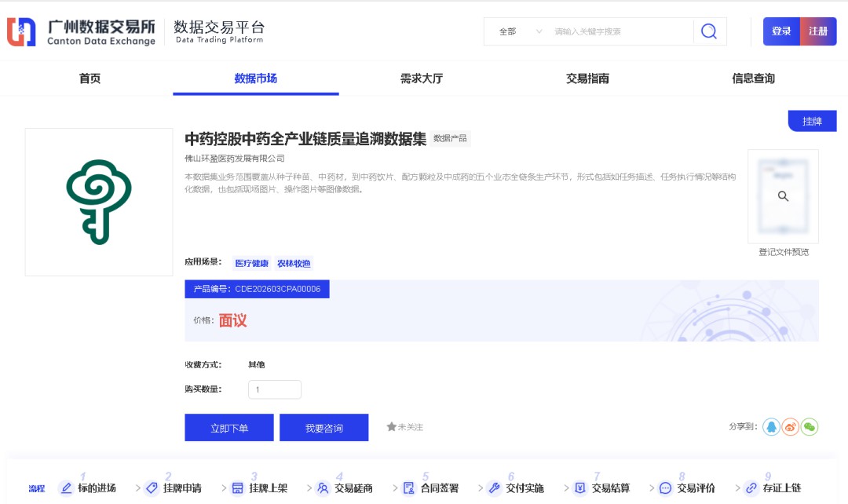Open the 交易指南 navigation tab
Screen dimensions: 848x504
click(x=587, y=79)
